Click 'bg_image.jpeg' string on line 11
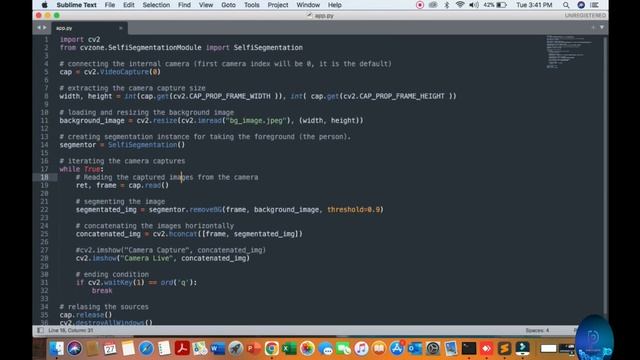The width and height of the screenshot is (640, 360). tap(256, 120)
